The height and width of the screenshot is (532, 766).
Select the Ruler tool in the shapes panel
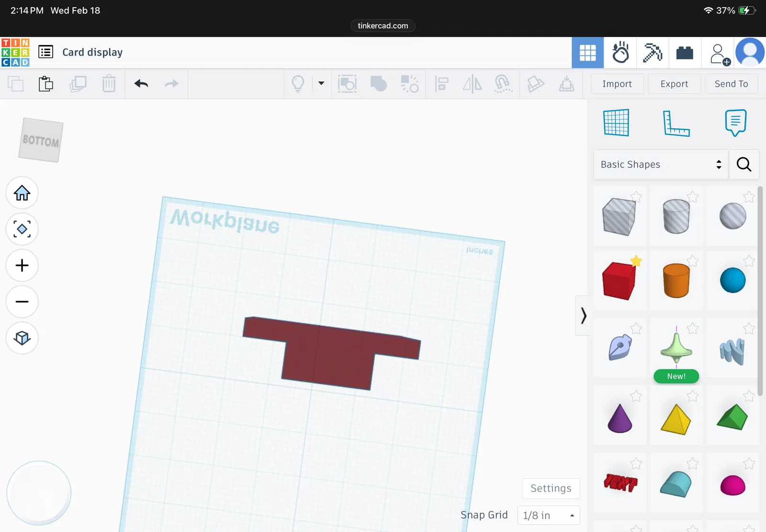[676, 123]
